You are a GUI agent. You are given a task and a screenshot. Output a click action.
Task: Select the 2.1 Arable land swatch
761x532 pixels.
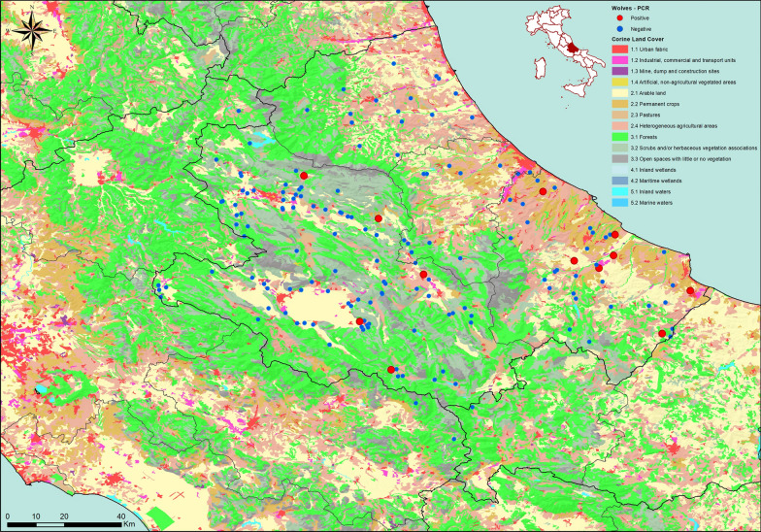[x=619, y=93]
